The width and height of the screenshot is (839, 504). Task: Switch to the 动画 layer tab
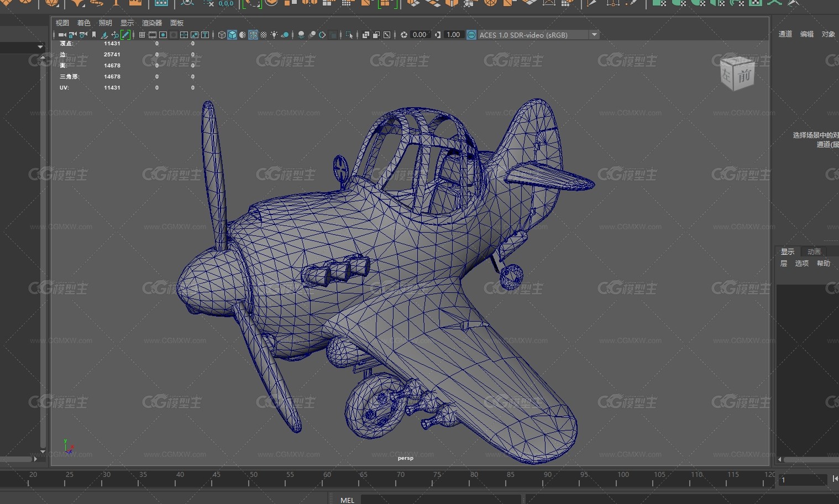click(814, 251)
